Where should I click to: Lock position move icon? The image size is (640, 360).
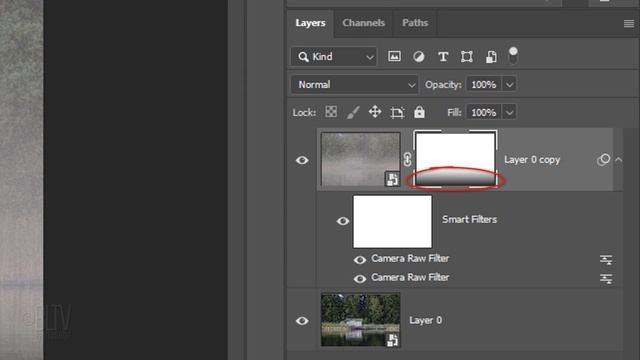375,112
